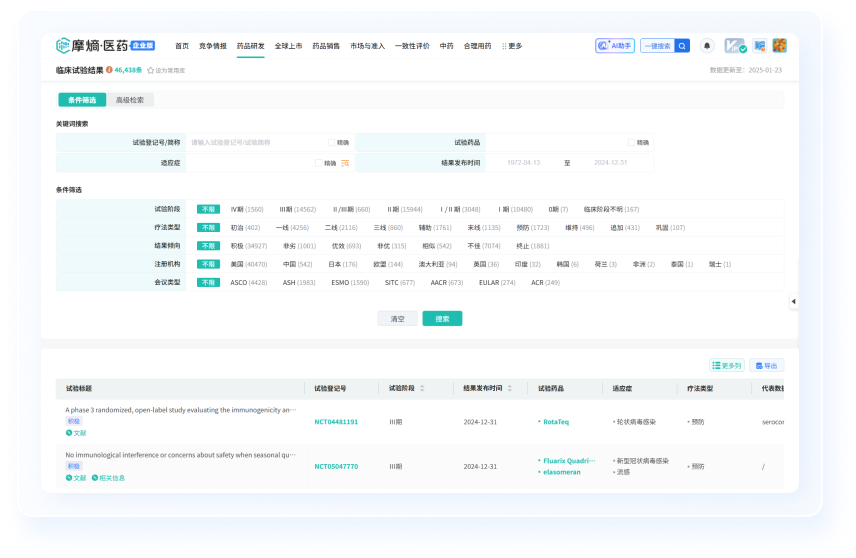The width and height of the screenshot is (856, 558).
Task: Open the AI助手 assistant
Action: (x=615, y=46)
